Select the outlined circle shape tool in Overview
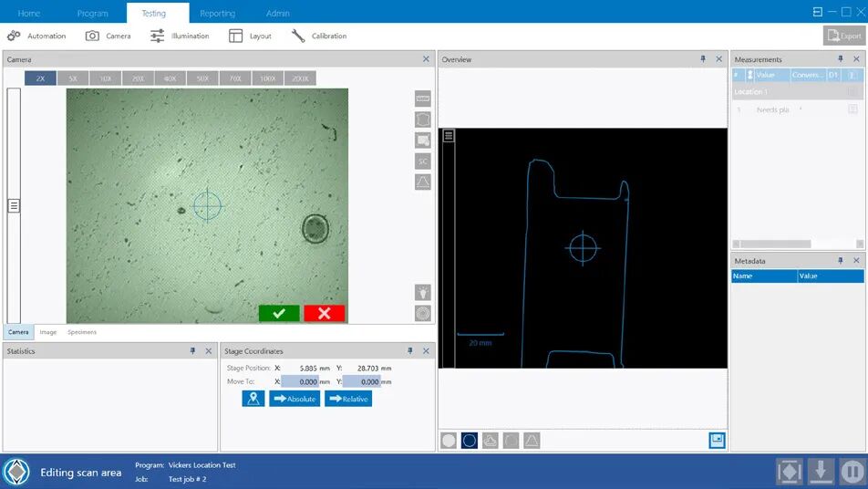 click(x=470, y=441)
